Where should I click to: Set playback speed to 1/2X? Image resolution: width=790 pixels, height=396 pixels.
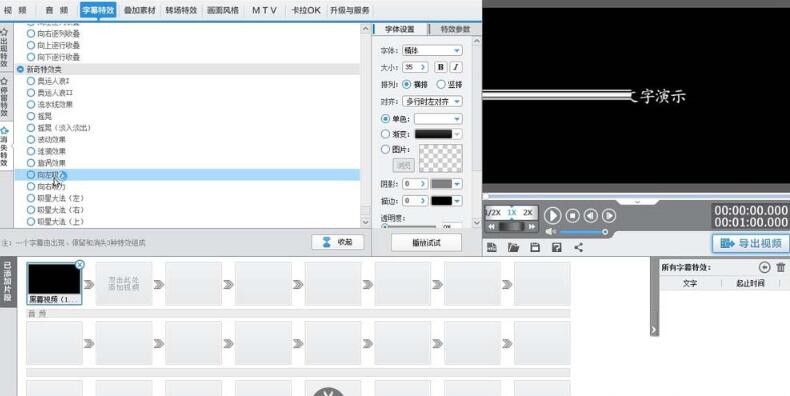click(x=493, y=213)
